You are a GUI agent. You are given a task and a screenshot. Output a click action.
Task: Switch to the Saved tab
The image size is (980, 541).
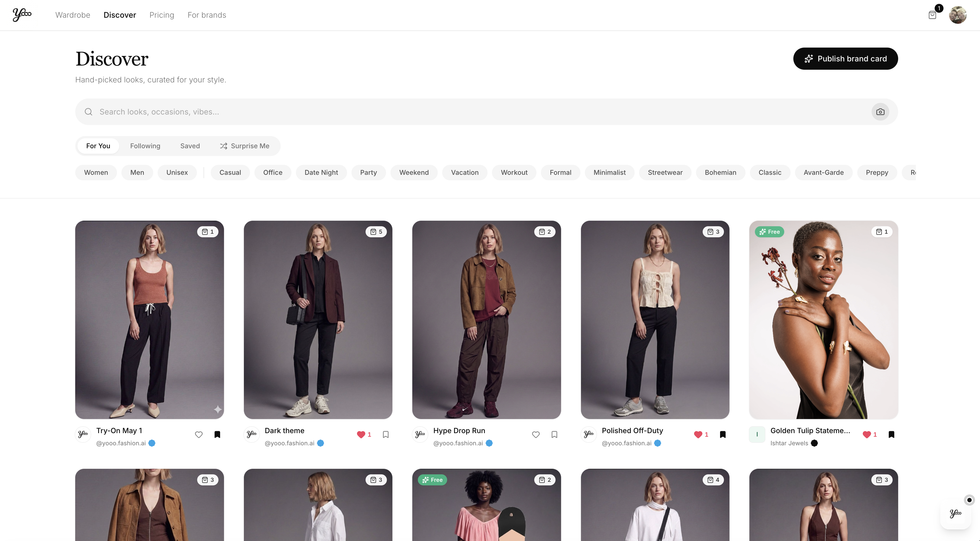[x=190, y=146]
